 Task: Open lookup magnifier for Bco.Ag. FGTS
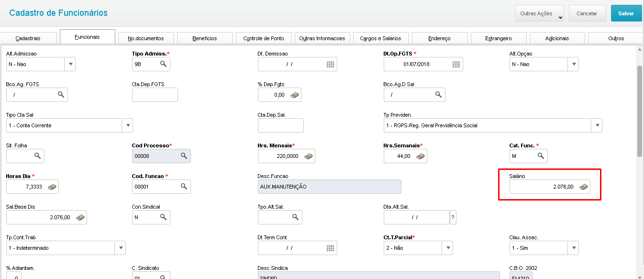click(x=61, y=94)
